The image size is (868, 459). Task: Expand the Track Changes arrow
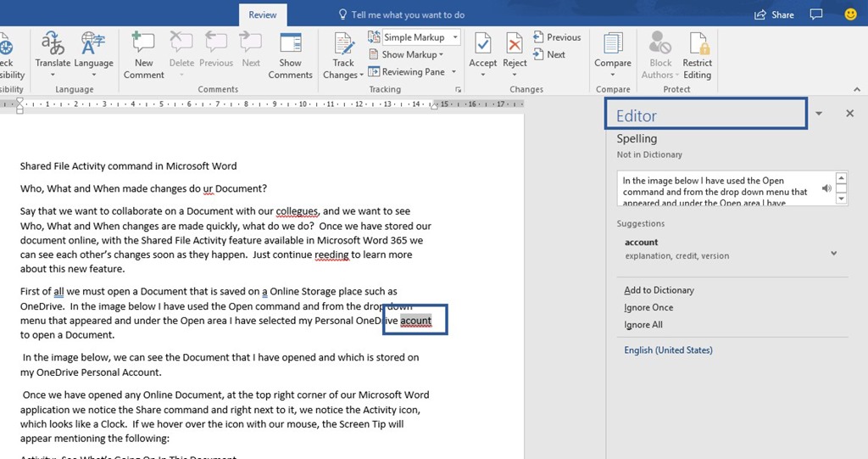coord(361,75)
